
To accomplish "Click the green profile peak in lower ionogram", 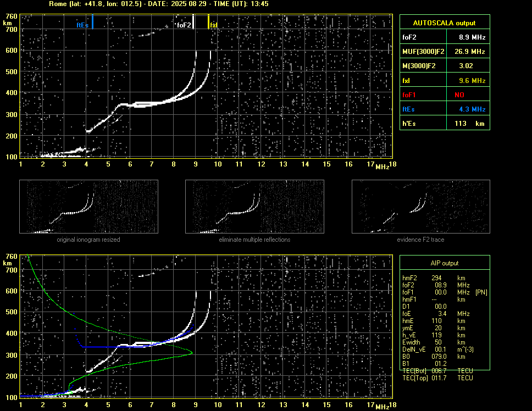I will [x=192, y=353].
